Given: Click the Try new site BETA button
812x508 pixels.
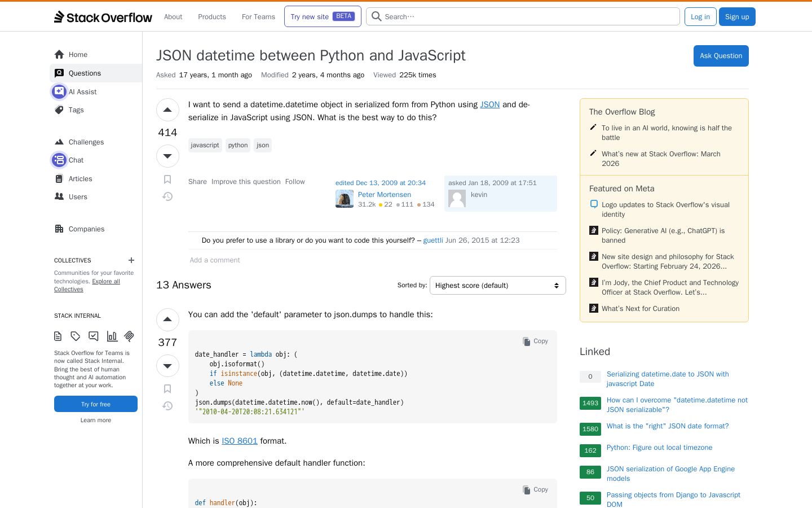Looking at the screenshot, I should point(323,16).
